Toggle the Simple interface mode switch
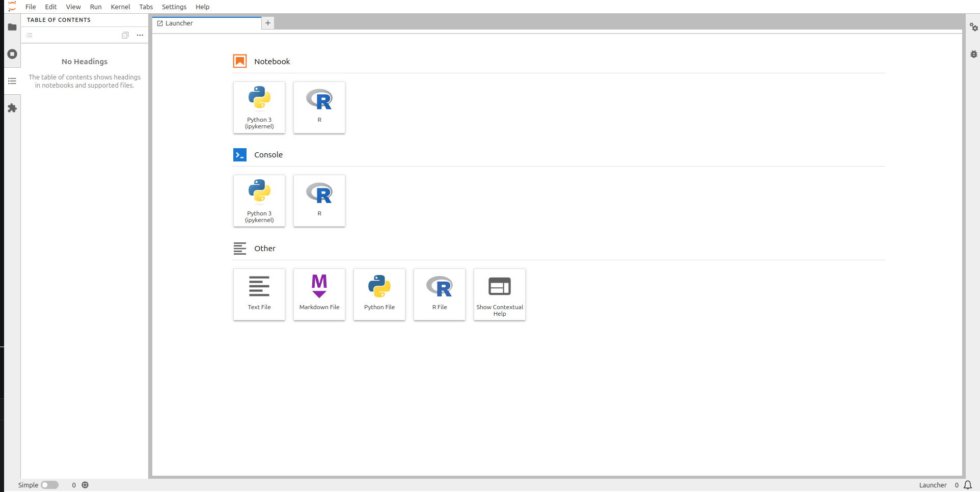The image size is (980, 492). (x=49, y=485)
